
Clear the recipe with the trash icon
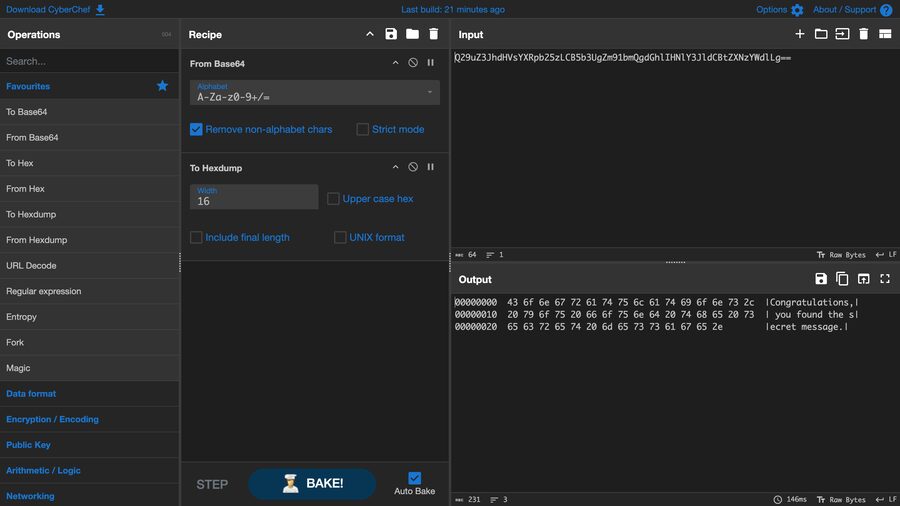[434, 34]
